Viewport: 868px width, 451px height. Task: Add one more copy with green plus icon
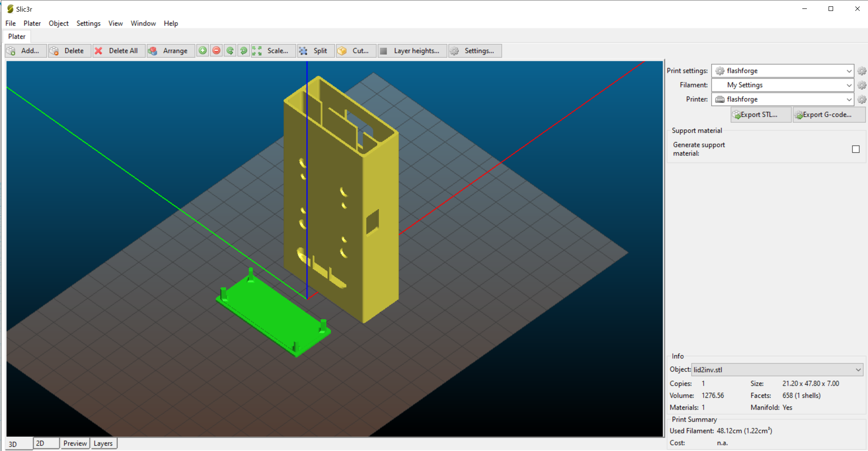pos(203,51)
